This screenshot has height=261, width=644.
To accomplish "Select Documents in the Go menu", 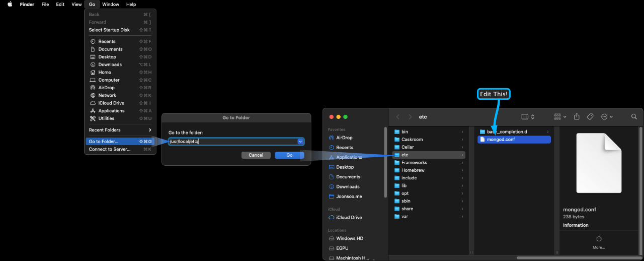I will point(120,49).
